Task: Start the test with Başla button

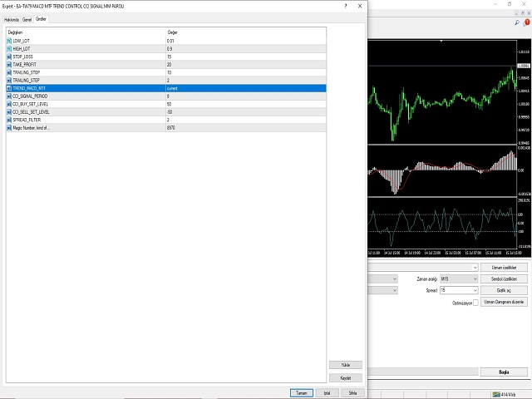Action: [x=504, y=372]
